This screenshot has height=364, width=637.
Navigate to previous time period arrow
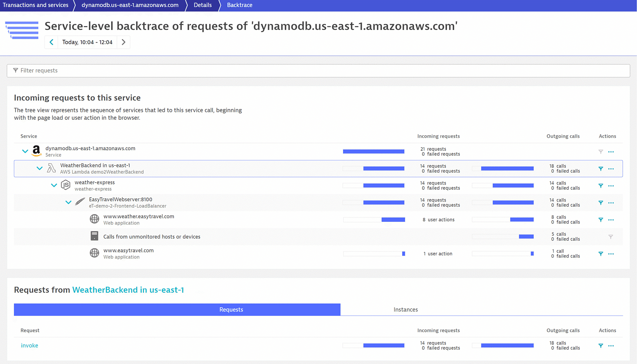[x=52, y=42]
